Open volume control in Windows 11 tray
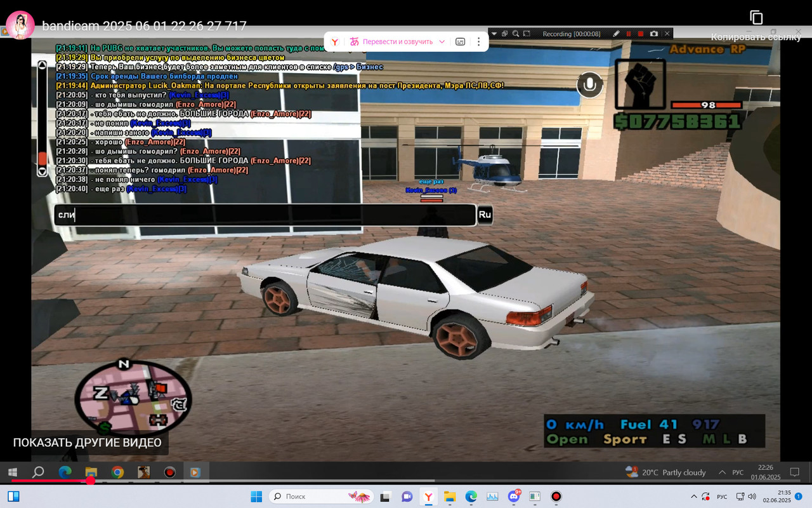The width and height of the screenshot is (812, 508). tap(752, 496)
